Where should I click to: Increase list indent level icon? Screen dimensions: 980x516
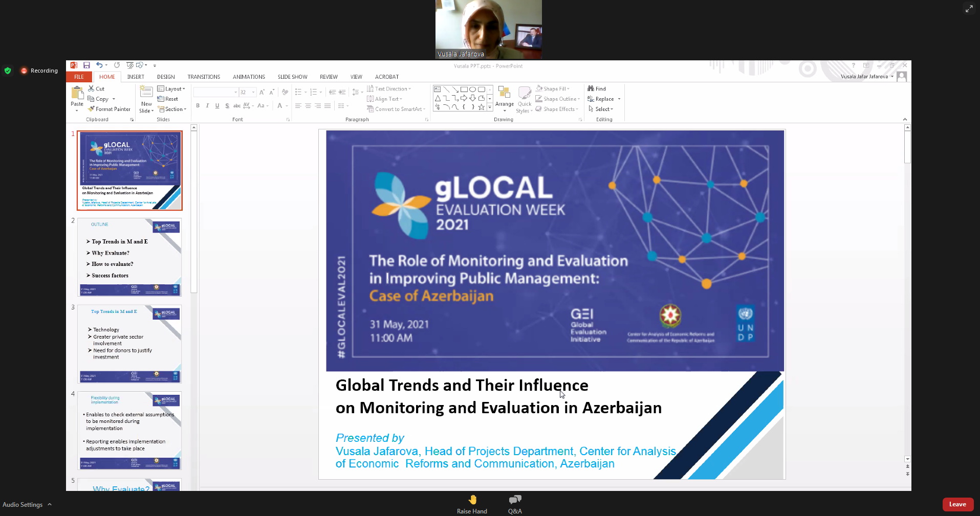pos(342,92)
